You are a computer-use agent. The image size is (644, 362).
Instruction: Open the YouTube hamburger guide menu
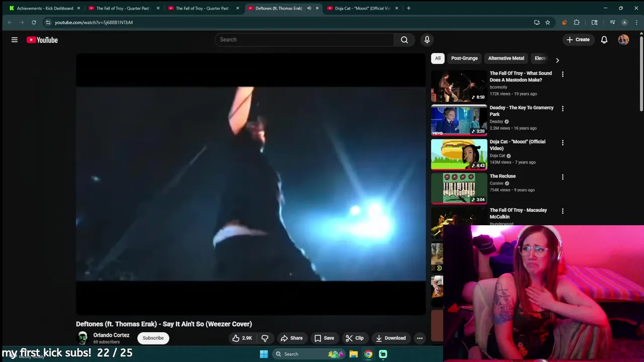15,40
